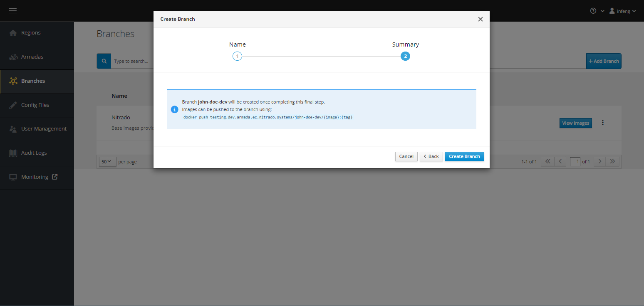
Task: Close the Create Branch dialog
Action: (481, 19)
